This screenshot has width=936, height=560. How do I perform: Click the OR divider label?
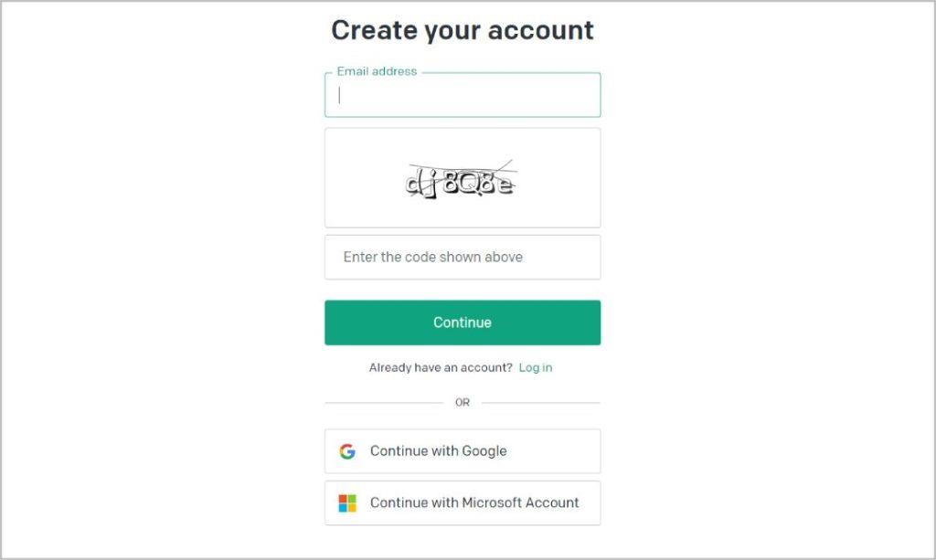(463, 403)
